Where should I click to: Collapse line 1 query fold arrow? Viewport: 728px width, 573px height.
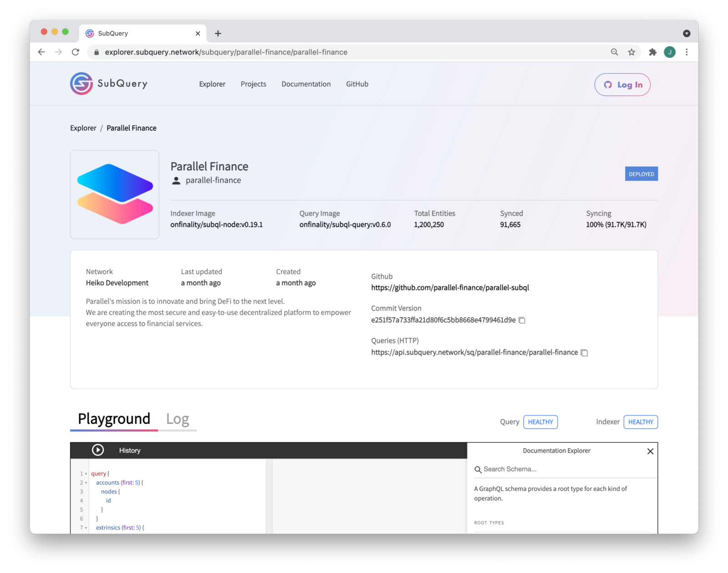(x=86, y=474)
